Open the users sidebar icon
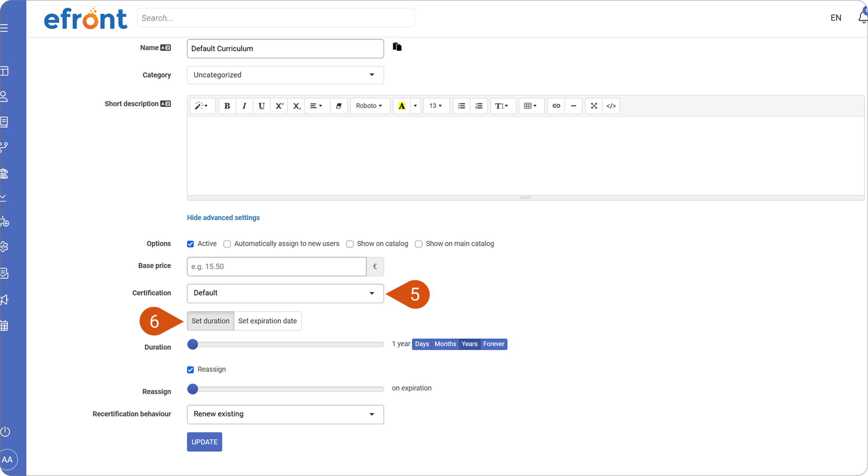 click(4, 97)
